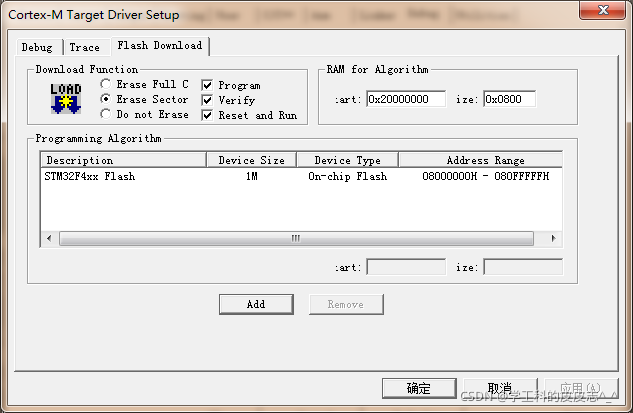Switch to the Debug tab
Screen dimensions: 633x413
click(37, 47)
